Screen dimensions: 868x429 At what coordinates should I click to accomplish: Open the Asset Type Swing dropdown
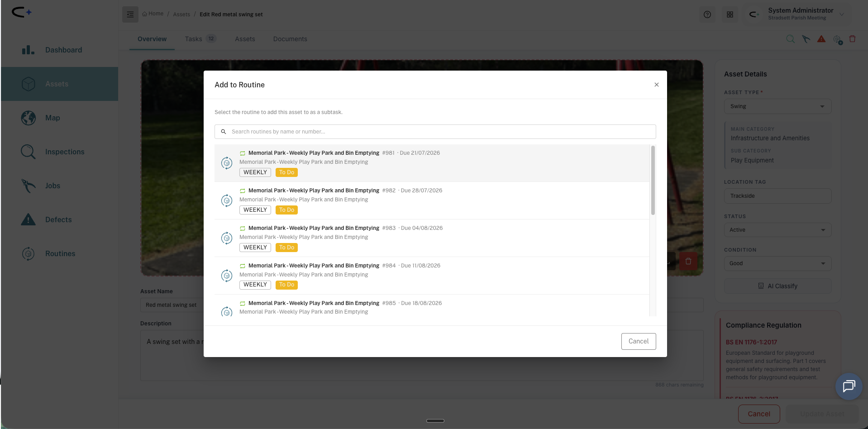(x=777, y=106)
